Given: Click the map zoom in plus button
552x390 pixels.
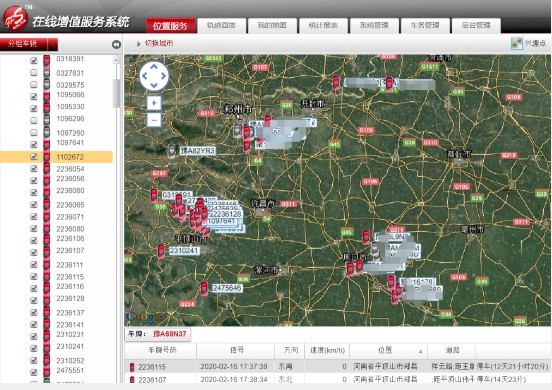Looking at the screenshot, I should pos(154,103).
